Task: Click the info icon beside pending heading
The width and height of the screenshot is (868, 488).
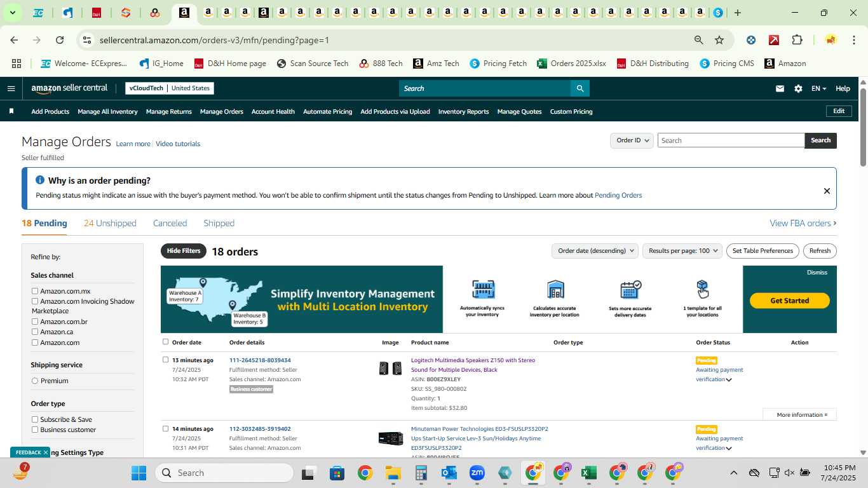Action: pos(40,180)
